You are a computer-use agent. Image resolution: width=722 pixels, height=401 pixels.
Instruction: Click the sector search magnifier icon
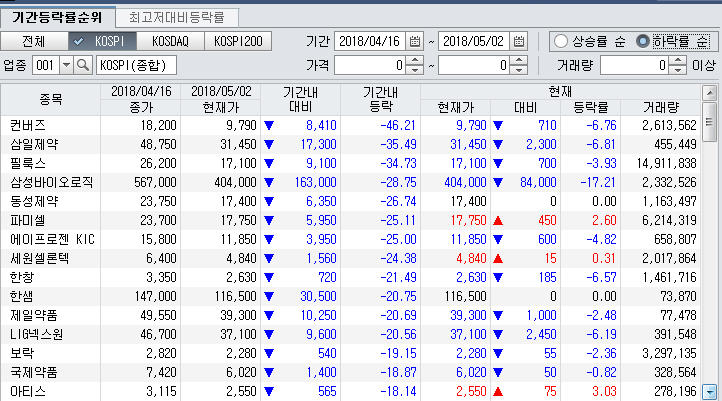click(83, 65)
